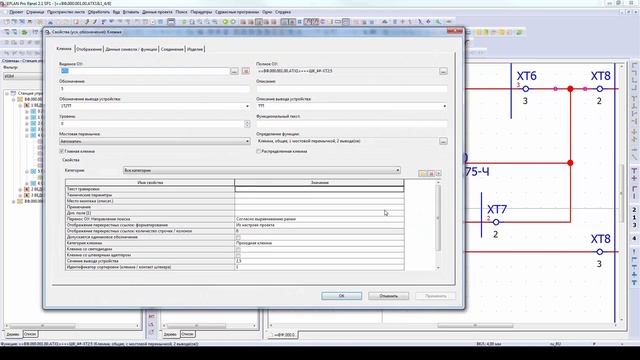This screenshot has height=360, width=640.
Task: Click the Отменить button
Action: (388, 296)
